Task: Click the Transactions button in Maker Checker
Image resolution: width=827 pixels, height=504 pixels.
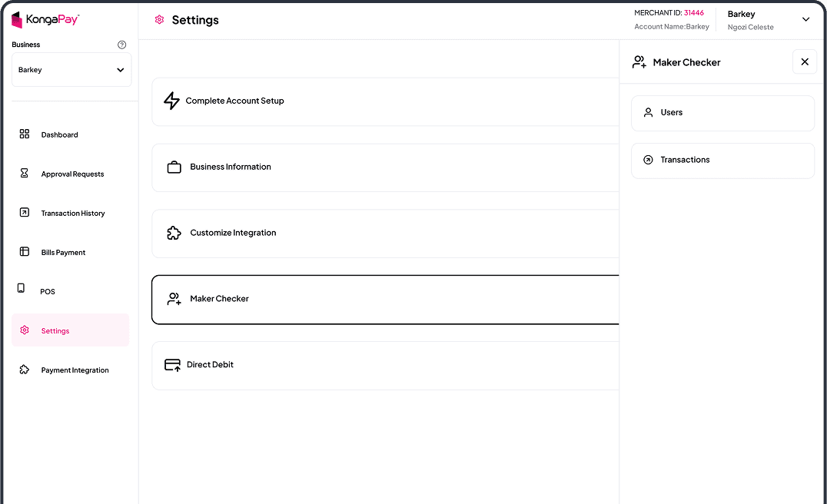Action: (722, 160)
